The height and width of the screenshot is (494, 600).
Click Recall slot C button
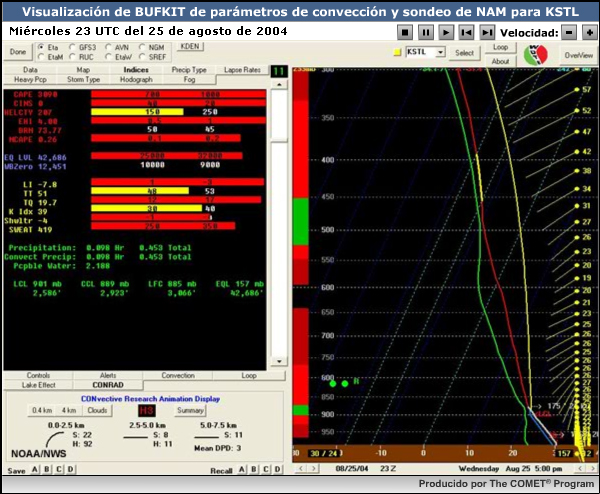coord(266,469)
